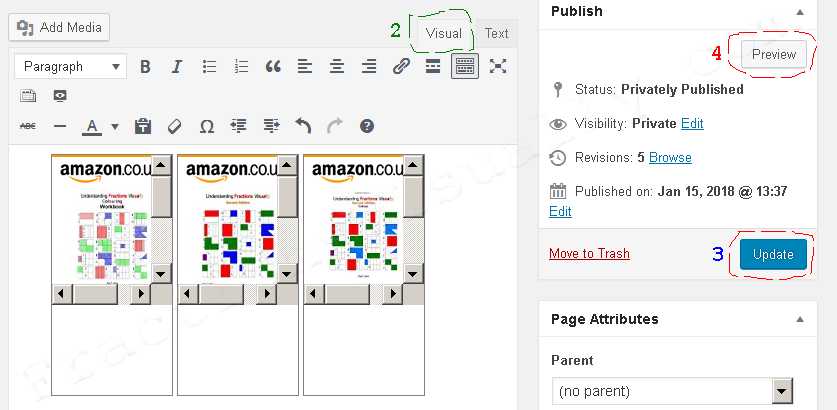Click horizontal scrollbar thumb in second Amazon frame
Screen dimensions: 837x410
(x=221, y=294)
